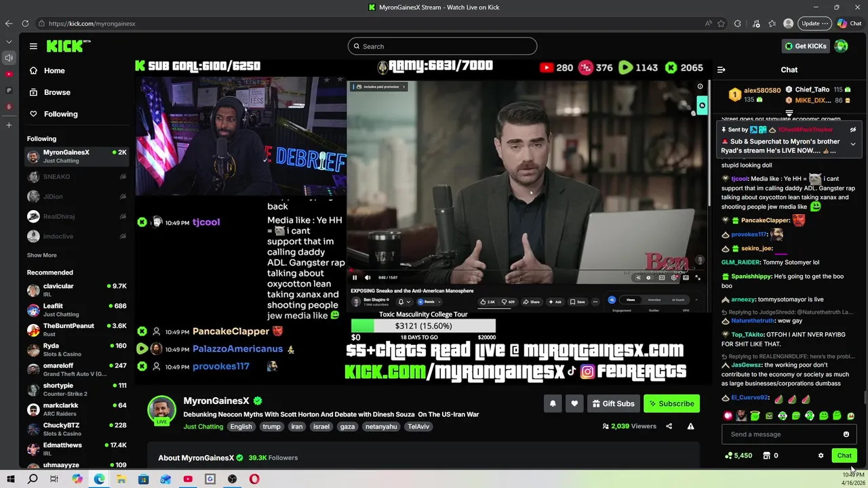868x488 pixels.
Task: Toggle follow heart button
Action: click(574, 403)
